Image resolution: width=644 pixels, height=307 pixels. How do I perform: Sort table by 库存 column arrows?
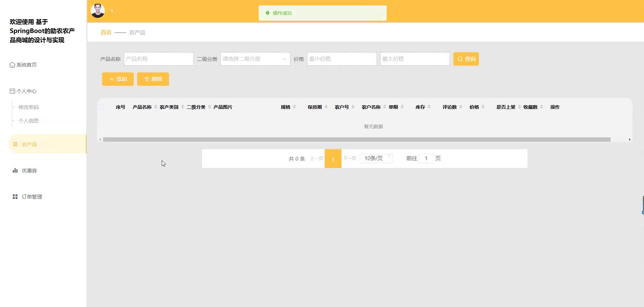click(429, 107)
